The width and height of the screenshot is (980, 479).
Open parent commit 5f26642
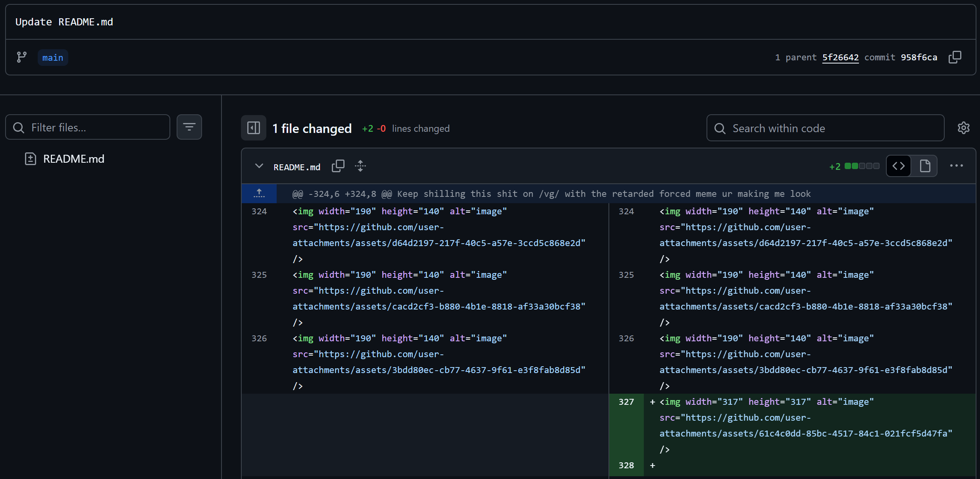tap(840, 58)
